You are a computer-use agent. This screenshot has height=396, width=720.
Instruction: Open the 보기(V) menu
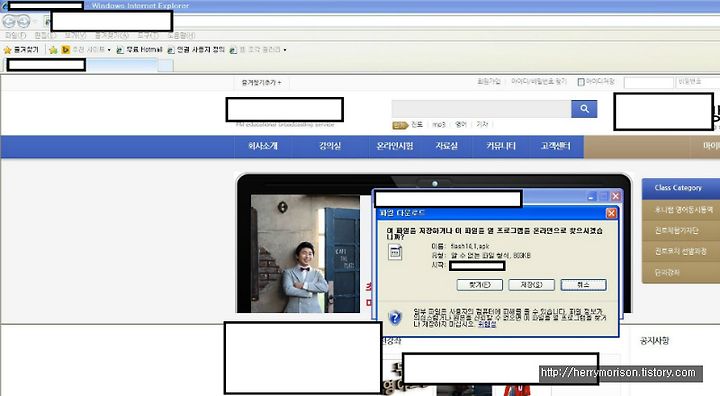[75, 35]
